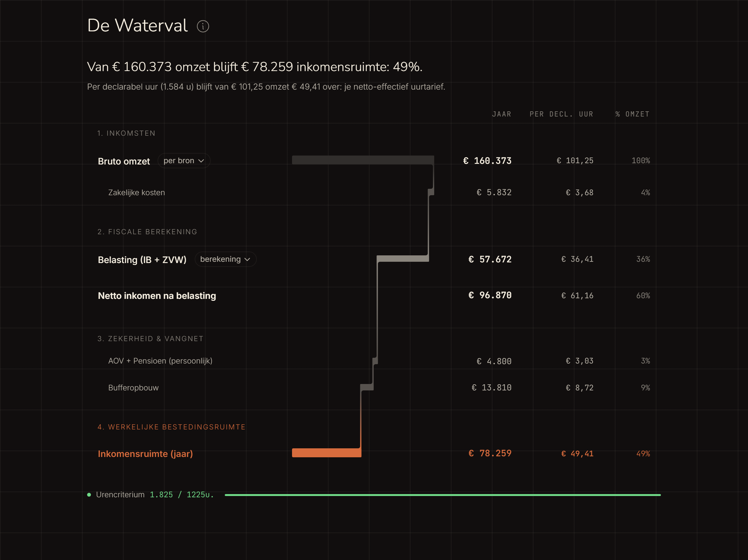Expand the 'berekening' dropdown
Screen dimensions: 748x560
(225, 259)
